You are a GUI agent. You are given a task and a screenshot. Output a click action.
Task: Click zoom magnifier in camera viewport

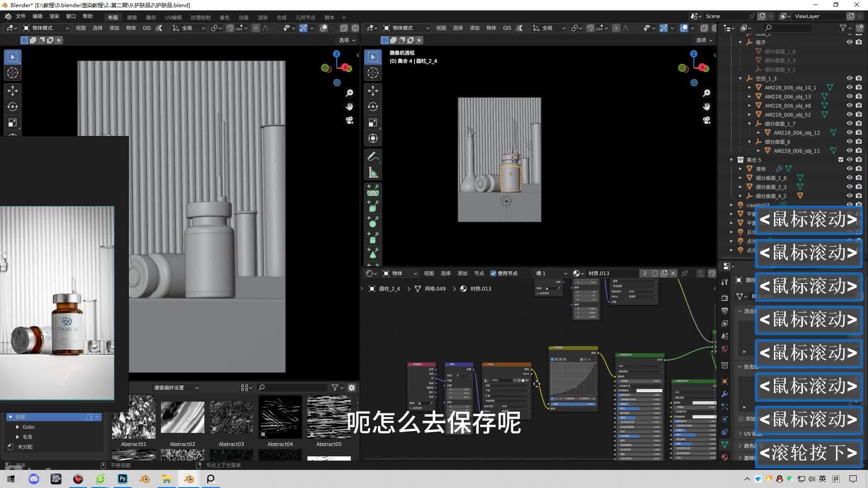point(707,93)
